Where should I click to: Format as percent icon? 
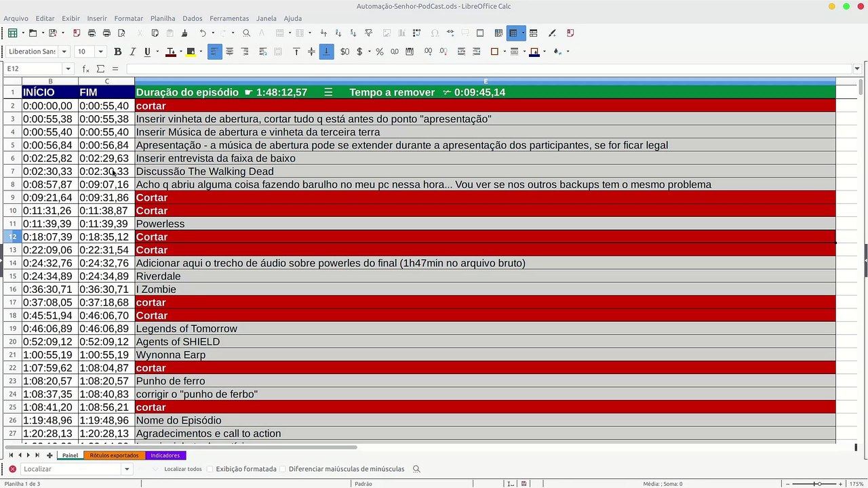click(x=379, y=52)
